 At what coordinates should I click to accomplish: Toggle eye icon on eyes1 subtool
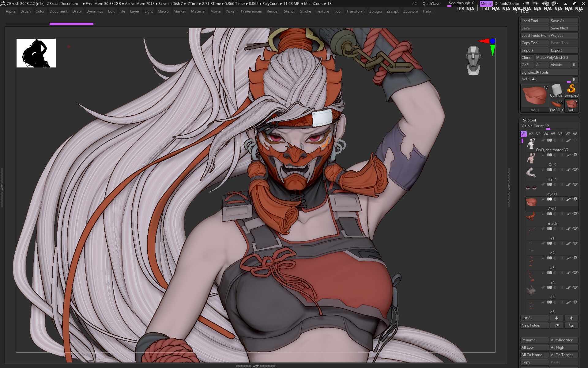click(x=575, y=184)
